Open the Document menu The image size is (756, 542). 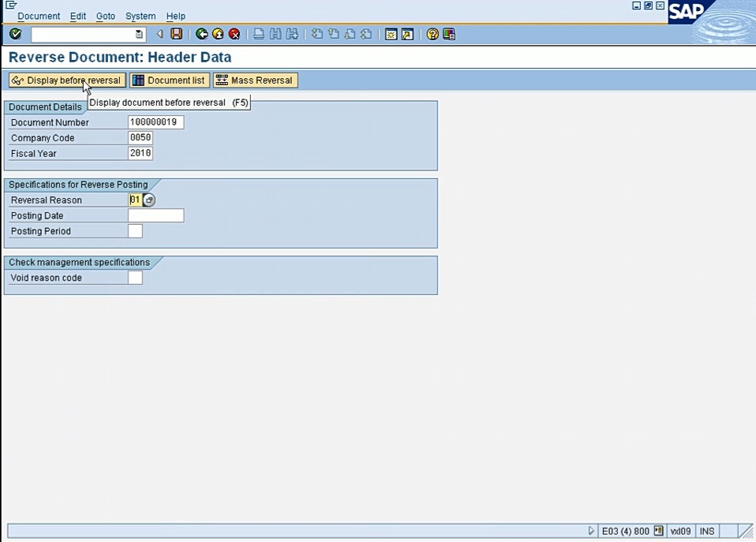coord(39,16)
